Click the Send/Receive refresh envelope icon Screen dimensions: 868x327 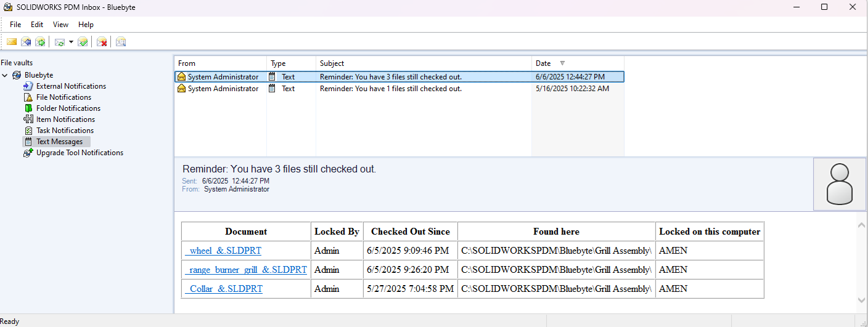(60, 42)
